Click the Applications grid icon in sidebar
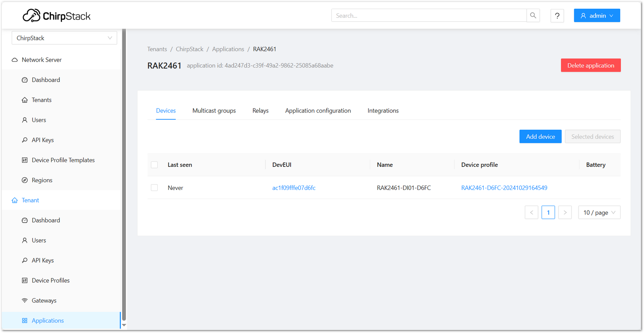The image size is (644, 333). 24,320
